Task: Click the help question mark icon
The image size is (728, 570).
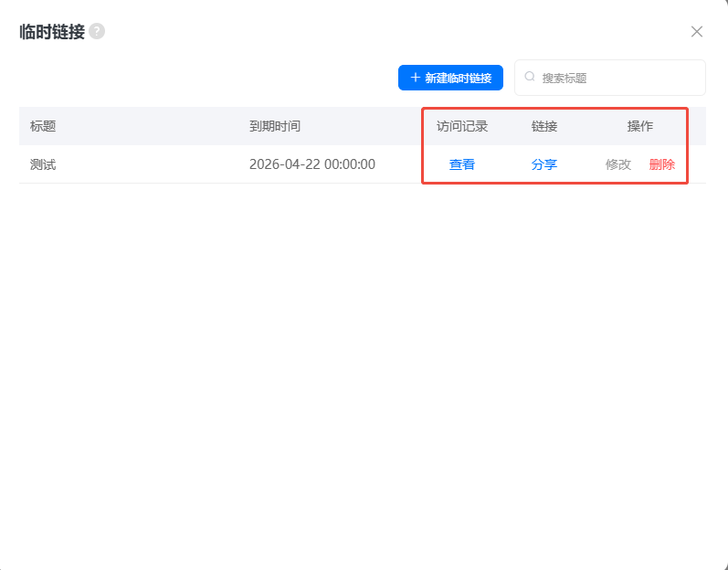Action: 97,31
